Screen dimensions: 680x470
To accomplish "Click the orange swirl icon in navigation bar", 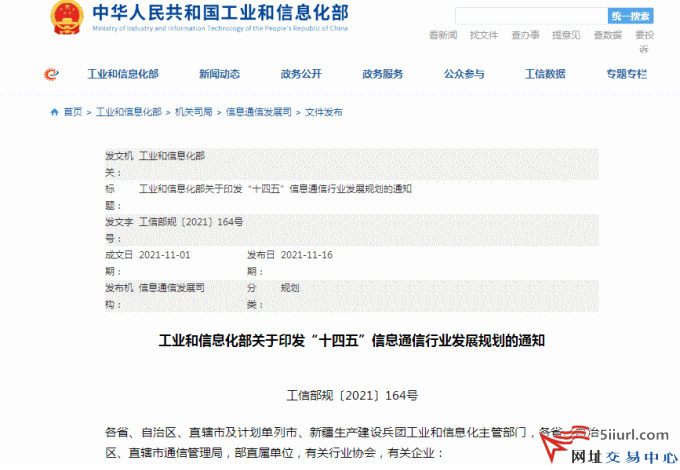I will click(x=51, y=75).
